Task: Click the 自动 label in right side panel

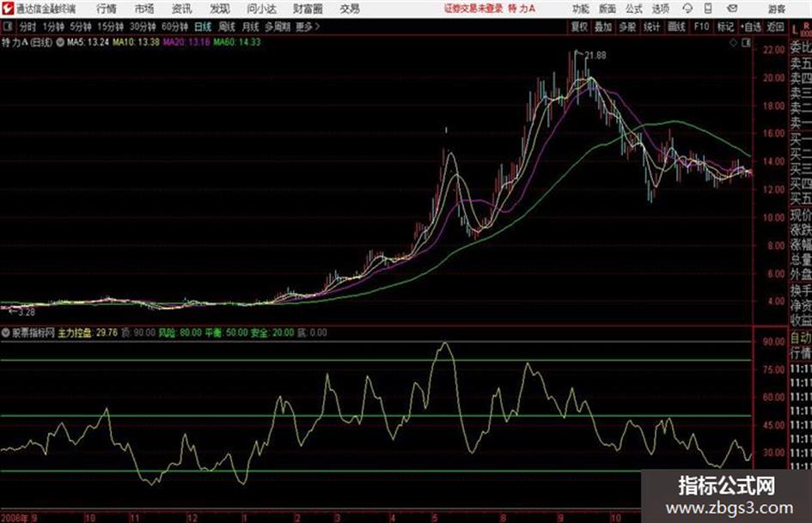Action: 801,338
